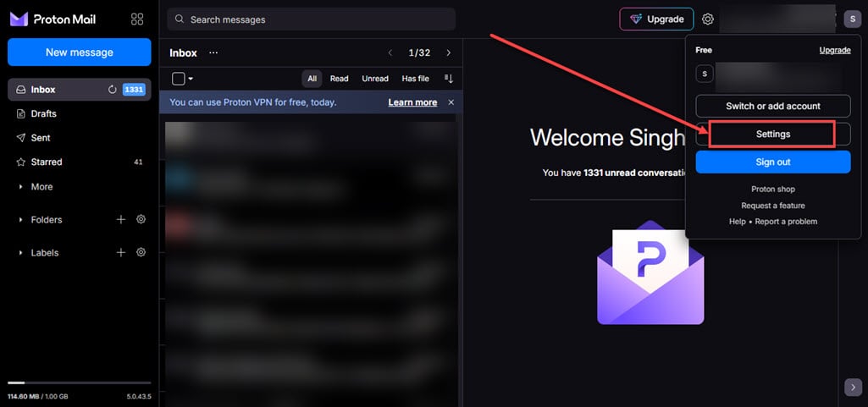
Task: Click the Starred star icon
Action: coord(21,162)
